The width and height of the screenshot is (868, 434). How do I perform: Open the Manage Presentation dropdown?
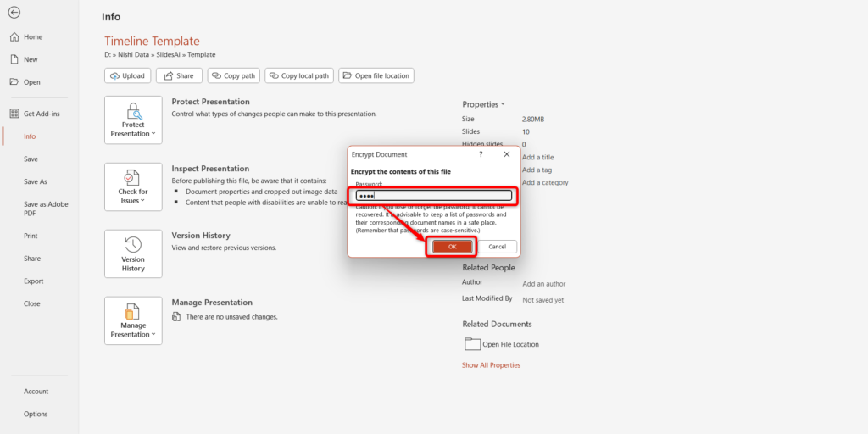click(x=133, y=320)
